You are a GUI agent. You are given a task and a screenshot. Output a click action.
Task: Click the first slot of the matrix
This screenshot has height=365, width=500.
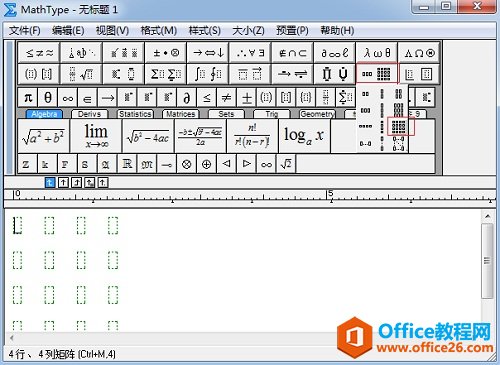point(17,226)
